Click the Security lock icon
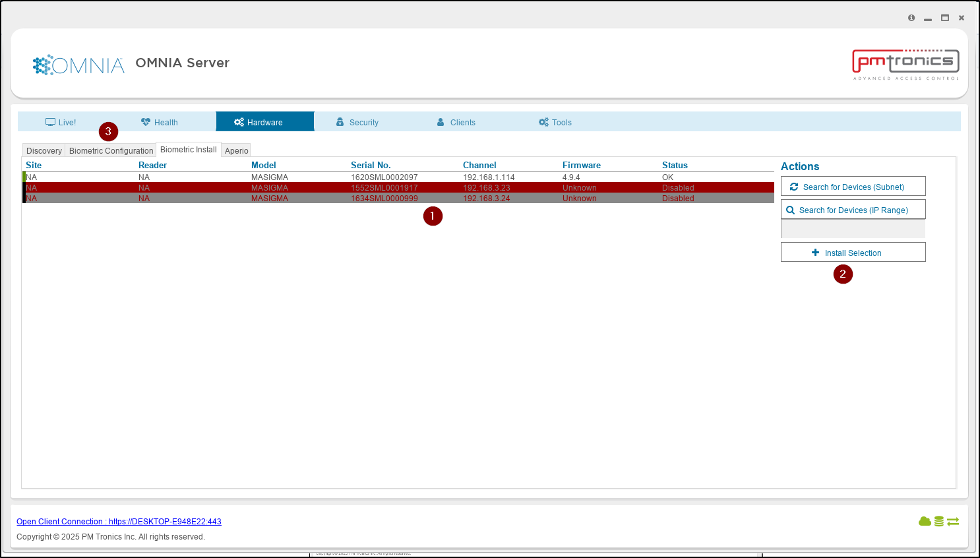This screenshot has width=980, height=558. pos(340,122)
